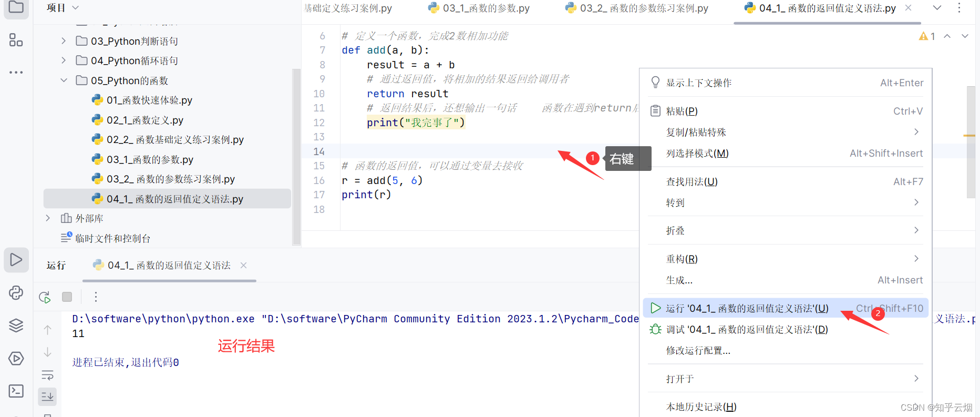Collapse the 05_Python的函数 folder
Image resolution: width=980 pixels, height=417 pixels.
coord(64,80)
